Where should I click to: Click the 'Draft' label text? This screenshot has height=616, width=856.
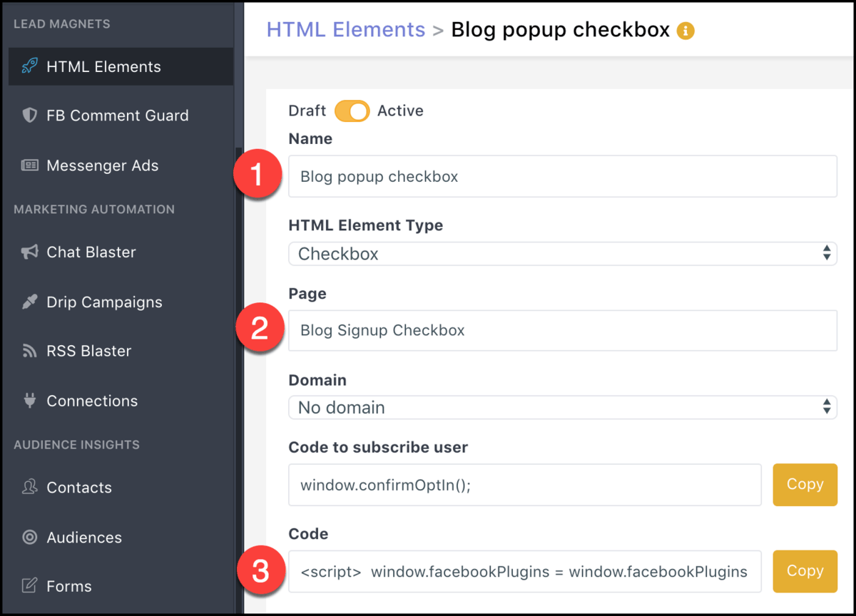307,111
